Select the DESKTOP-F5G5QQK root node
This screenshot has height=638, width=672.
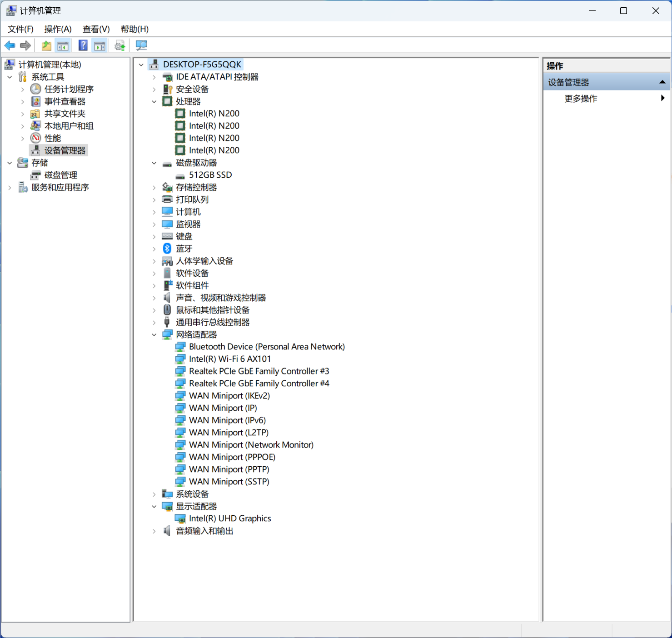(202, 65)
